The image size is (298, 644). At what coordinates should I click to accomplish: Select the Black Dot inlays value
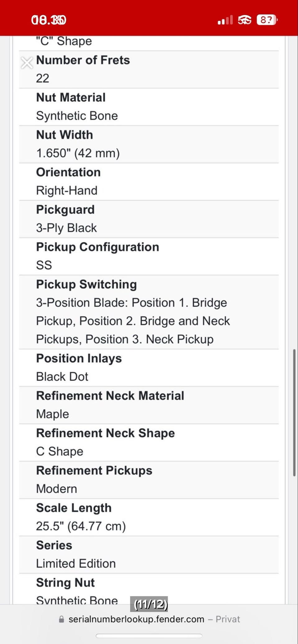click(62, 377)
